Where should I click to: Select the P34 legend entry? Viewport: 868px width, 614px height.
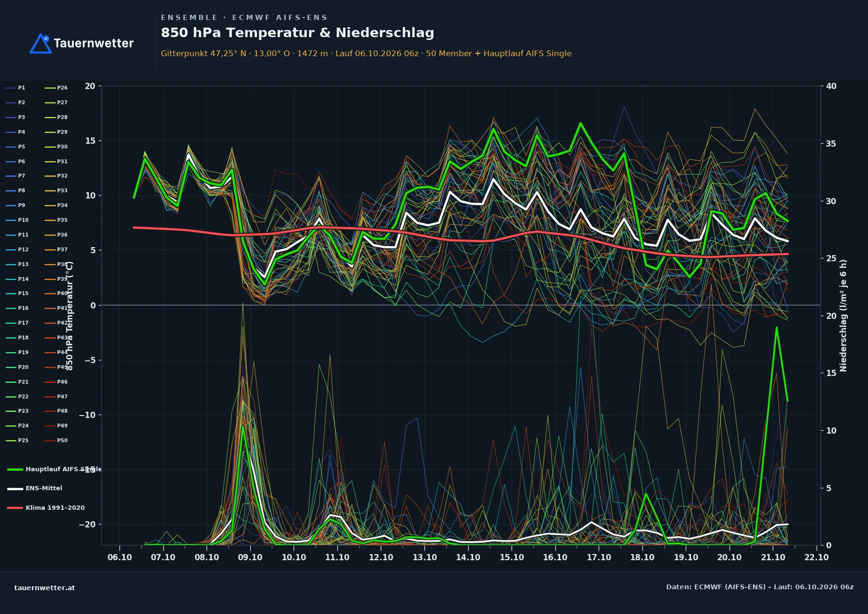coord(56,205)
